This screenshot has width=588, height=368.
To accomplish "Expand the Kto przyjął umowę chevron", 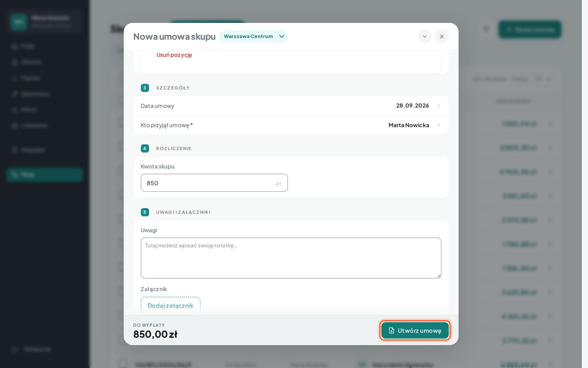I will (439, 125).
